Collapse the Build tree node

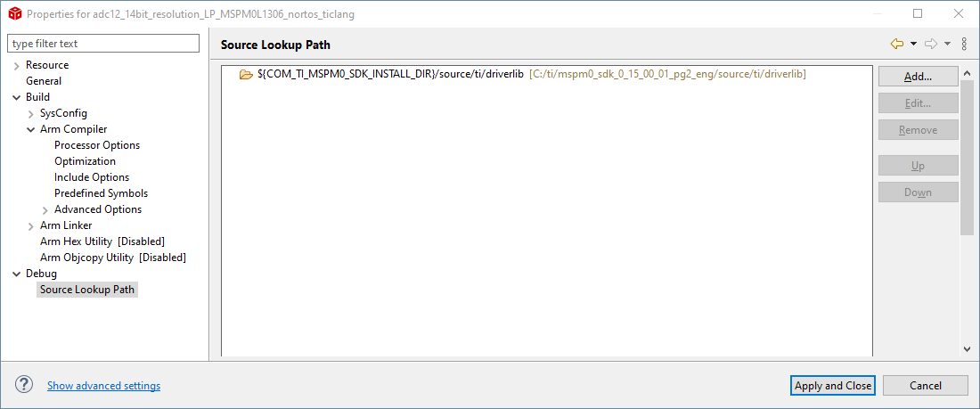coord(17,97)
